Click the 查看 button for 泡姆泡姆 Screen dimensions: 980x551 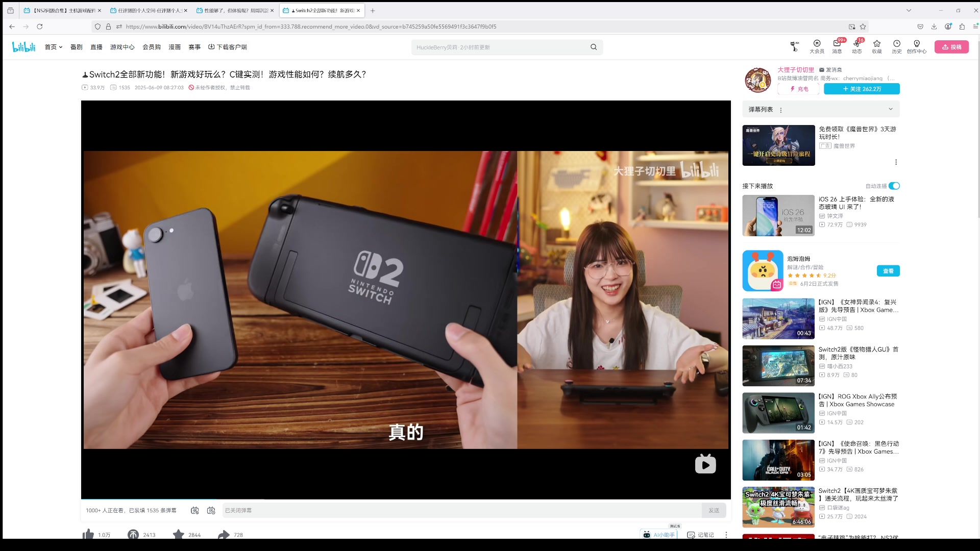tap(888, 271)
